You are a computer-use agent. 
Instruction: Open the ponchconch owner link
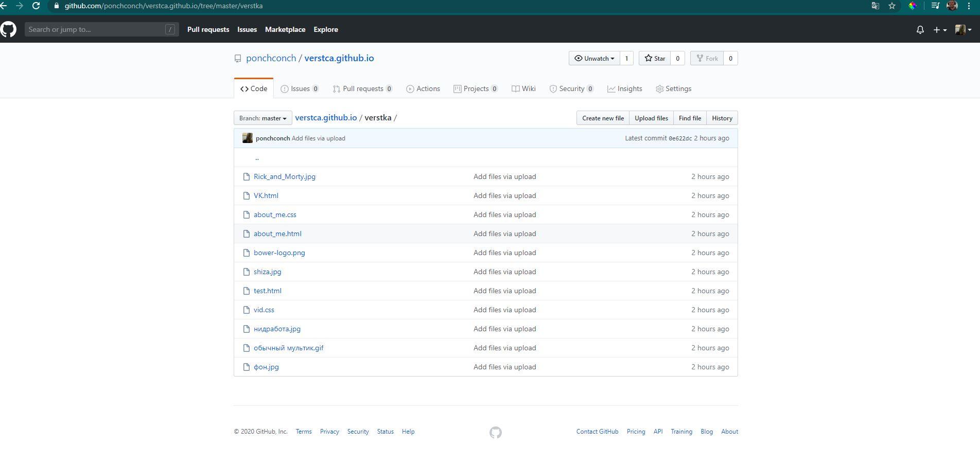click(271, 58)
